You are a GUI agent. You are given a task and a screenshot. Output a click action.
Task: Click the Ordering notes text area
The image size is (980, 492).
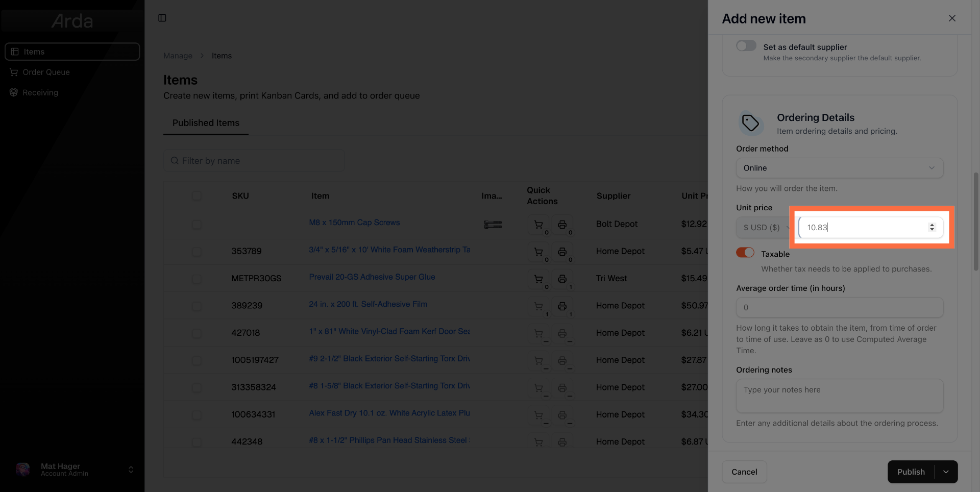point(840,396)
